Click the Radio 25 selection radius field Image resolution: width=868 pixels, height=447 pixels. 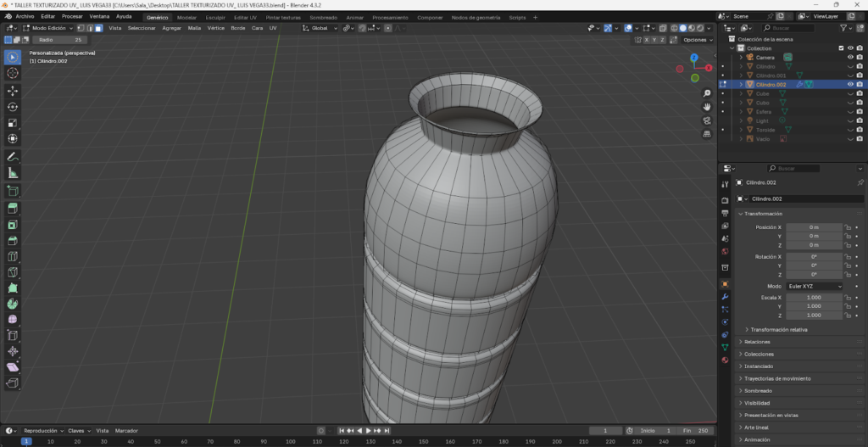click(x=60, y=40)
